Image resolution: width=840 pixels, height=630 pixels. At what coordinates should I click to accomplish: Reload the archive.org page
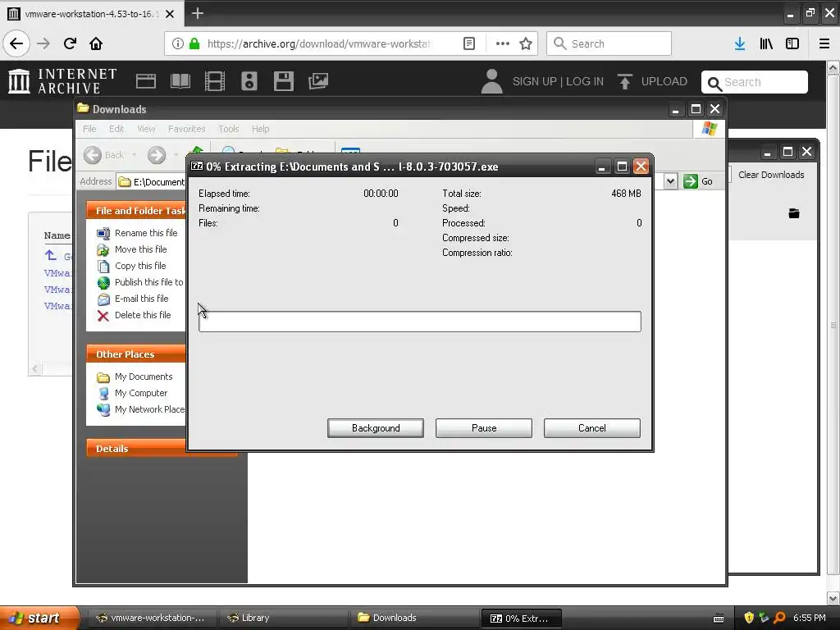pyautogui.click(x=70, y=43)
